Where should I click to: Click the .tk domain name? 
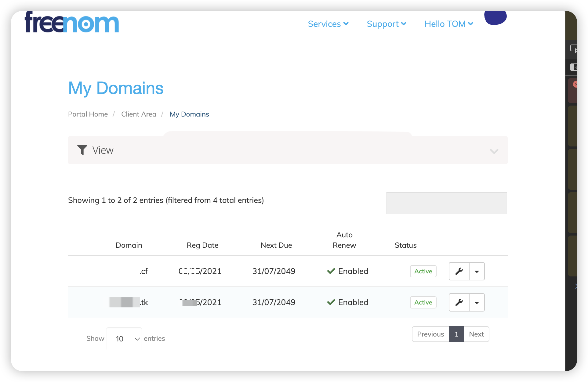point(129,302)
